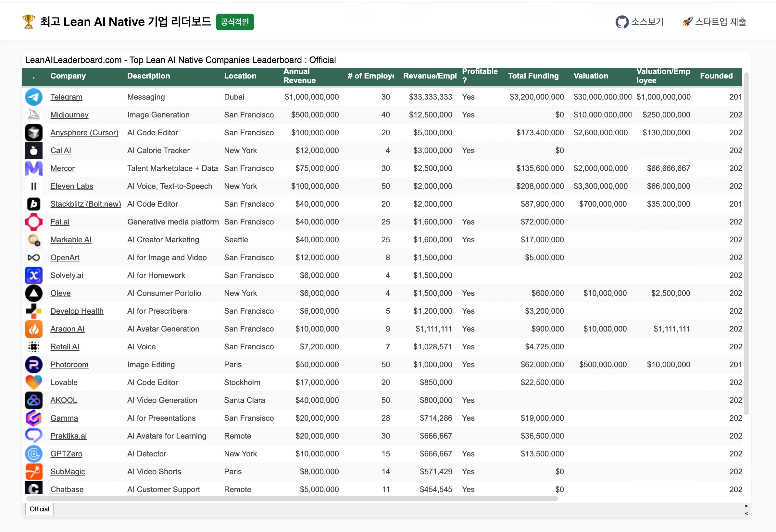Click the Company column header
The image size is (776, 532).
[x=68, y=76]
